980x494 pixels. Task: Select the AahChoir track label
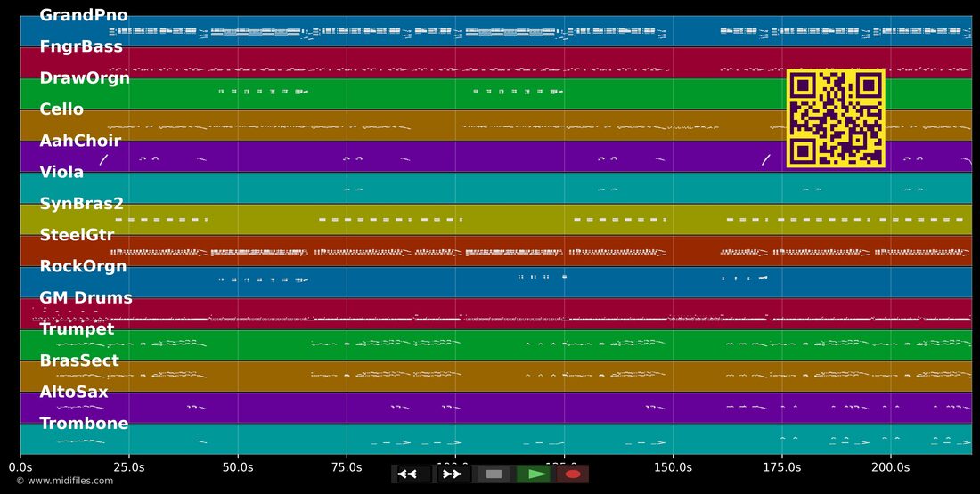pos(80,141)
